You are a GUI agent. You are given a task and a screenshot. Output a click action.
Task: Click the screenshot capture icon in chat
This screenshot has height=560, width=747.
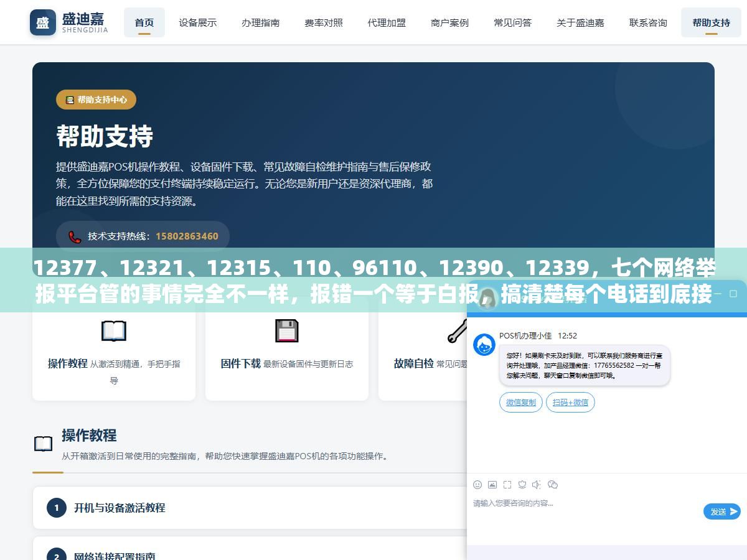tap(507, 485)
